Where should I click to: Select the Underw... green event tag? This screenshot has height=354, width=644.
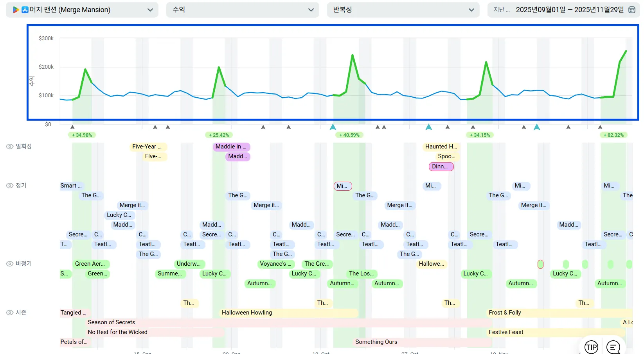pos(189,264)
